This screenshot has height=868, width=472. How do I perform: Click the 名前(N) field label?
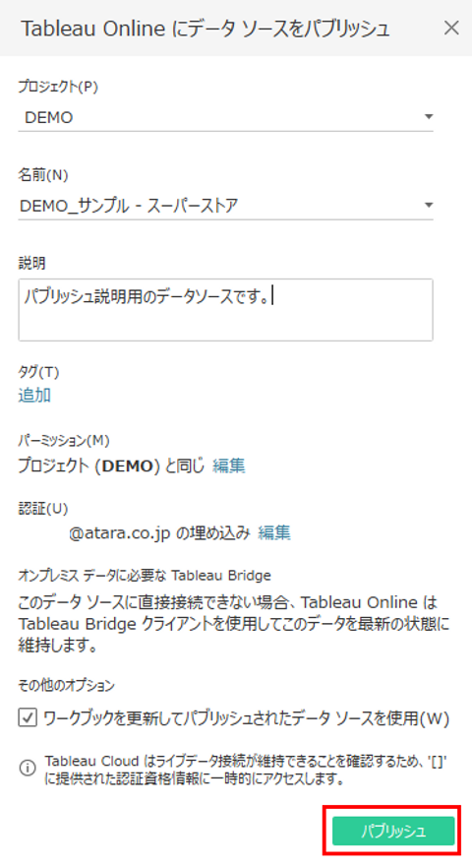(x=43, y=175)
